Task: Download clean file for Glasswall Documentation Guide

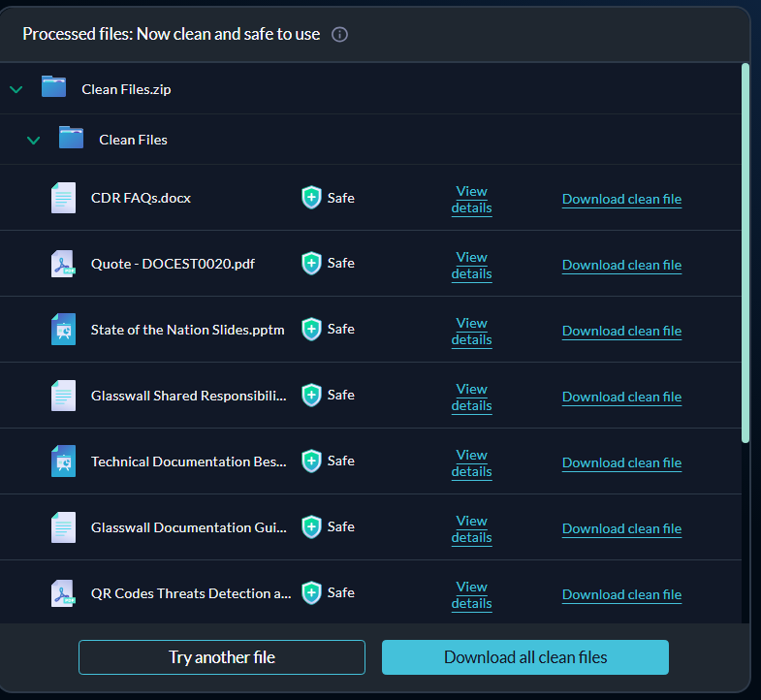Action: pos(621,528)
